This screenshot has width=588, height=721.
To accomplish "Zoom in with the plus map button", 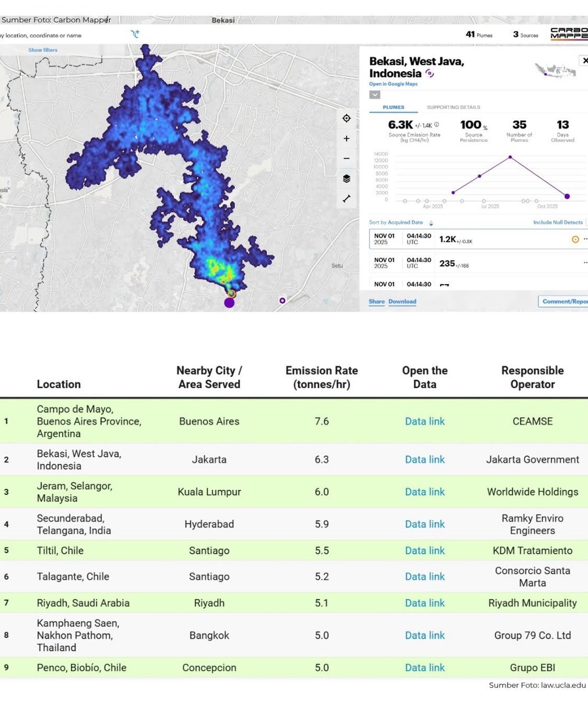I will (x=346, y=139).
